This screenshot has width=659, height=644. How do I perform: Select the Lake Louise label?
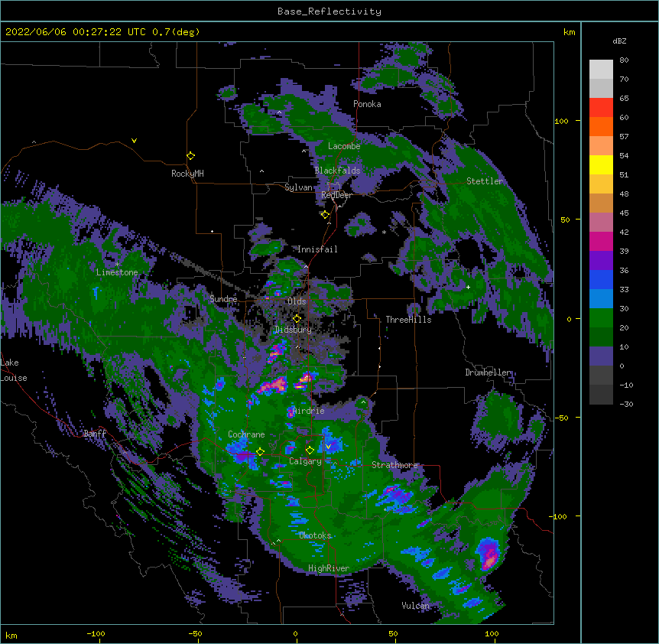(x=14, y=370)
